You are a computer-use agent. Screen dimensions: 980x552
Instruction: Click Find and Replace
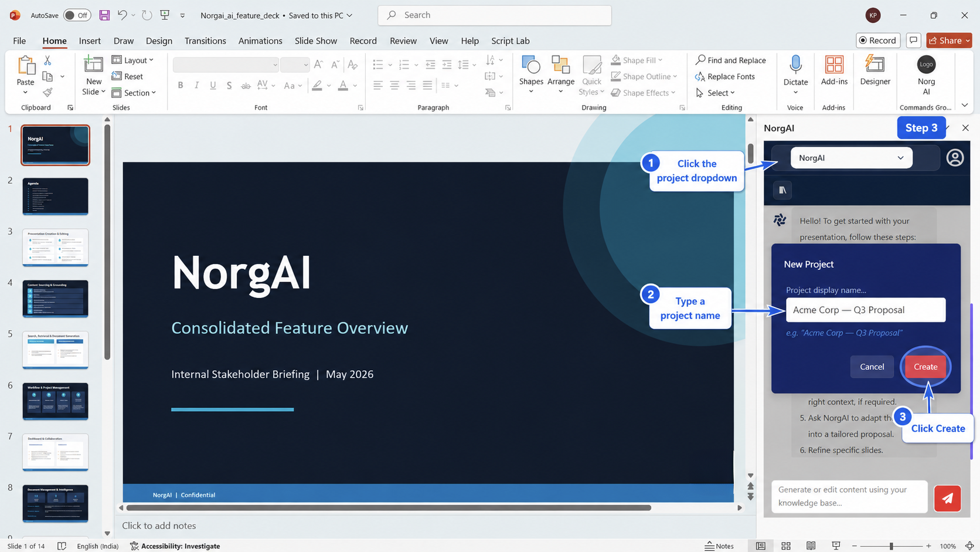click(730, 60)
